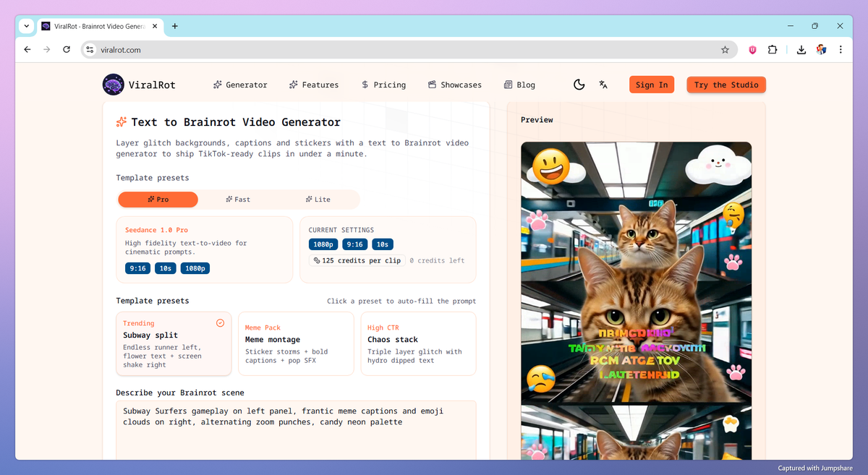Bookmark the page using the star icon
Screen dimensions: 868x475
click(x=725, y=50)
